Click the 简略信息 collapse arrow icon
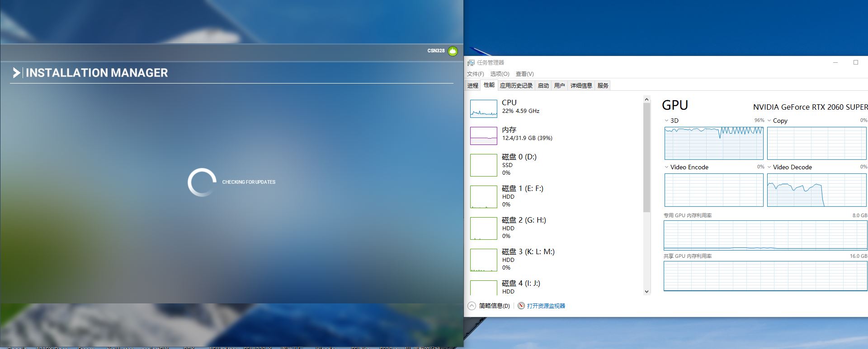868x349 pixels. pos(472,306)
